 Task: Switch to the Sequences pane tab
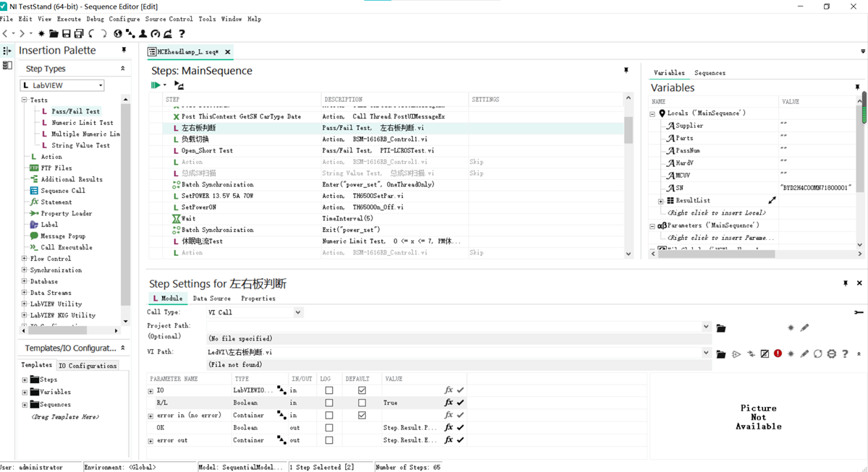[710, 73]
